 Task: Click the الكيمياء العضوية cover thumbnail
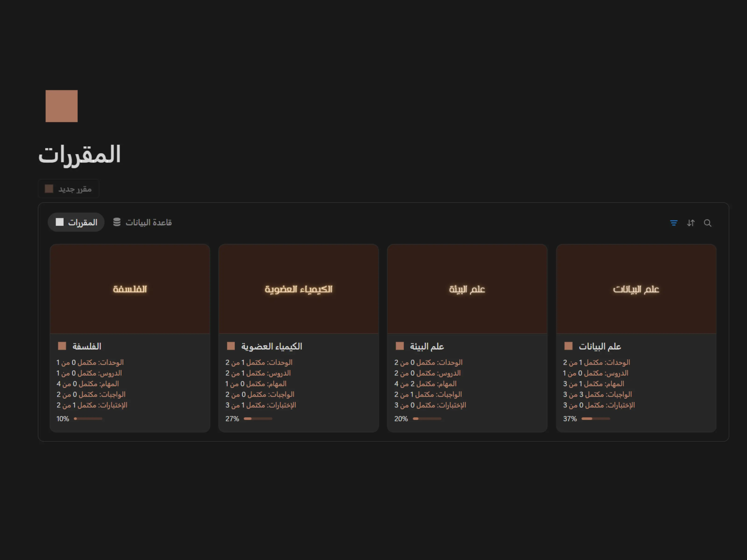pyautogui.click(x=299, y=289)
